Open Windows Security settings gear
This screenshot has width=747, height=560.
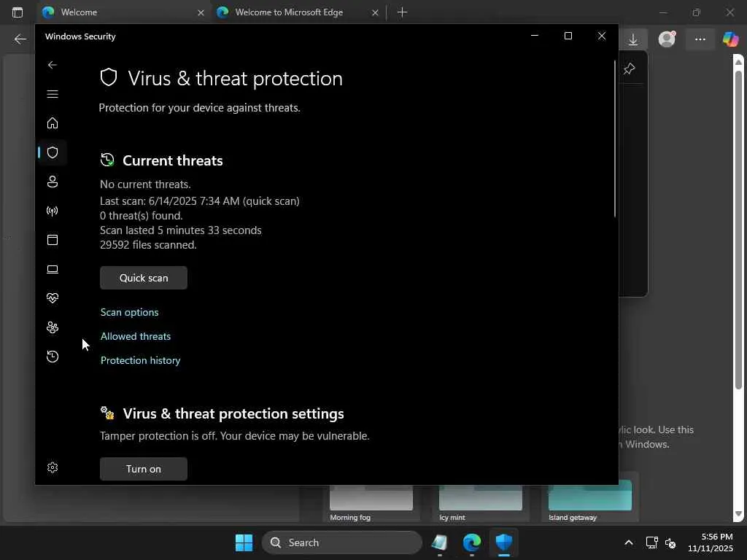click(53, 467)
